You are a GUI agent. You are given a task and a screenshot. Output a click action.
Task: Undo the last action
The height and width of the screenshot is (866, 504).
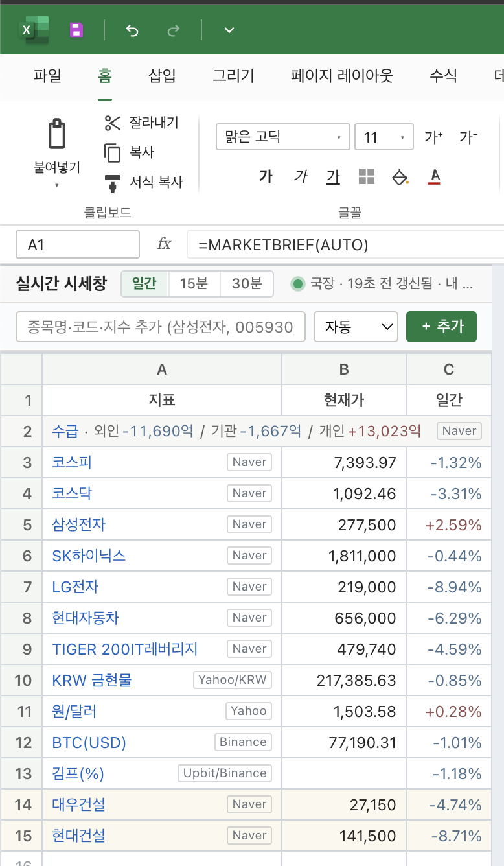(132, 30)
